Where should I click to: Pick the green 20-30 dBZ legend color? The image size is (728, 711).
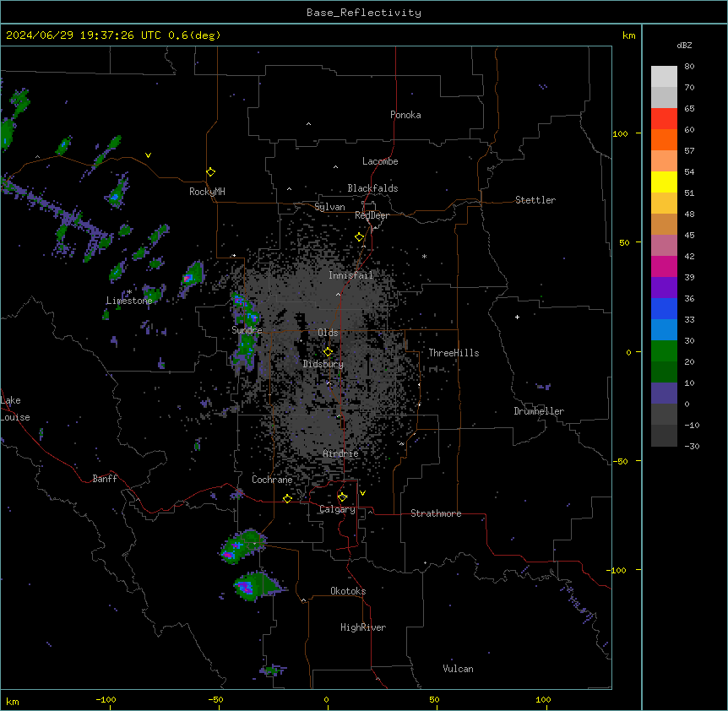pos(664,351)
